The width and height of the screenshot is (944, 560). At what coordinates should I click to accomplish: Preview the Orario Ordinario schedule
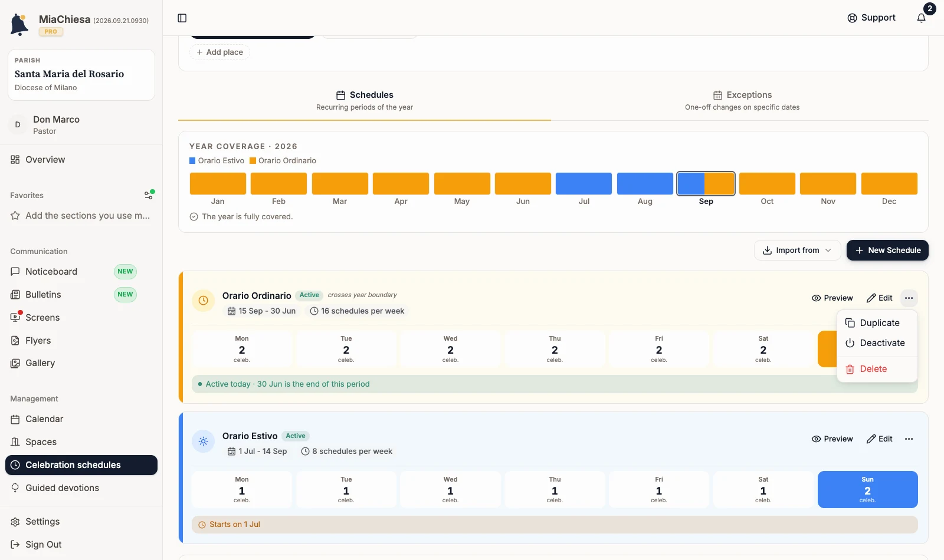pos(832,298)
